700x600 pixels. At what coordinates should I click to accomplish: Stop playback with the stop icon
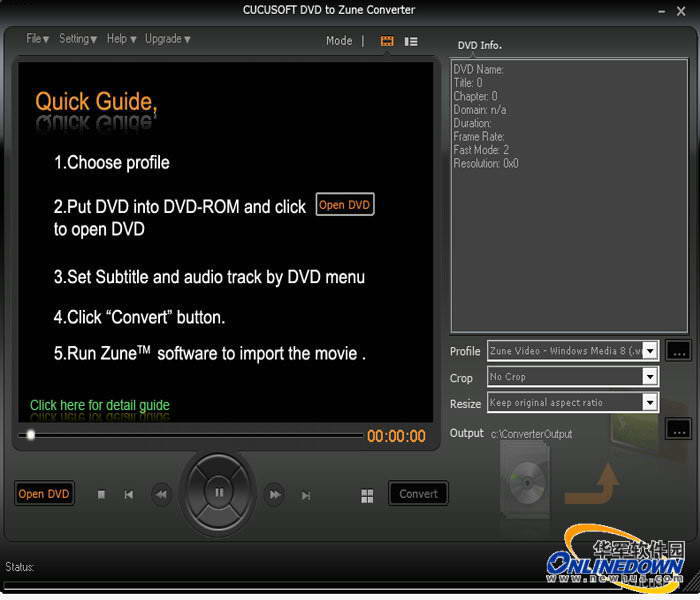point(101,494)
